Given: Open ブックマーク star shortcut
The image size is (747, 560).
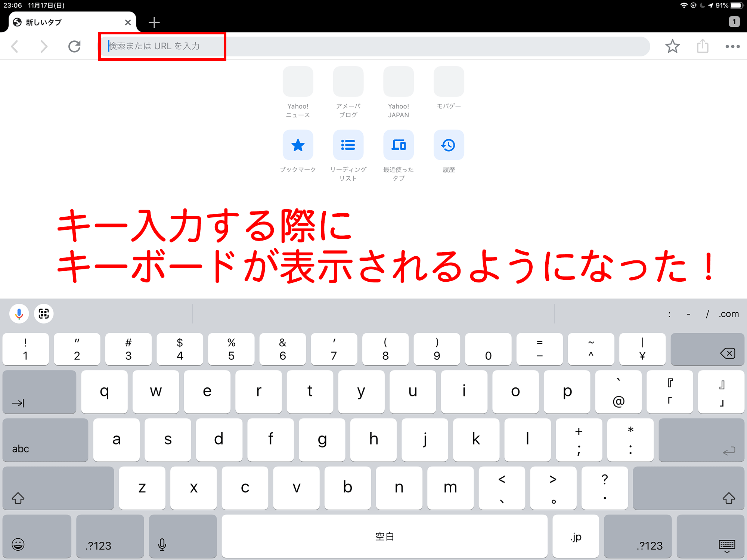Looking at the screenshot, I should click(298, 151).
